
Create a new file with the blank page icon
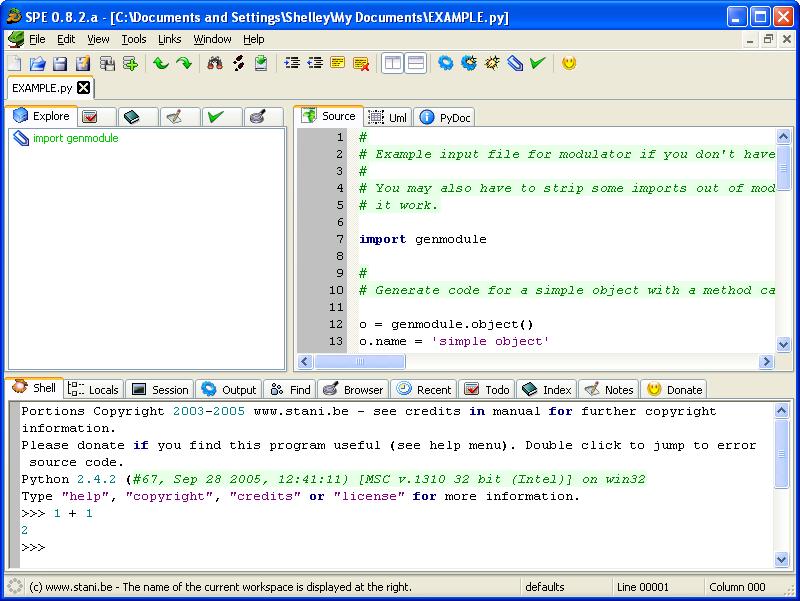point(15,63)
